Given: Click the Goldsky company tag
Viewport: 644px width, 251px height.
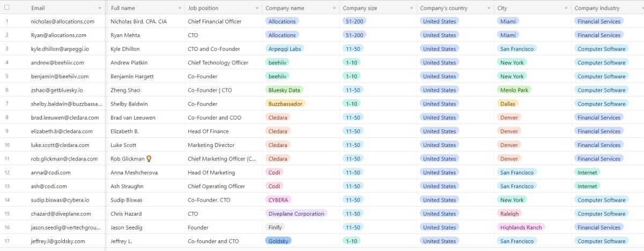Looking at the screenshot, I should (x=278, y=241).
